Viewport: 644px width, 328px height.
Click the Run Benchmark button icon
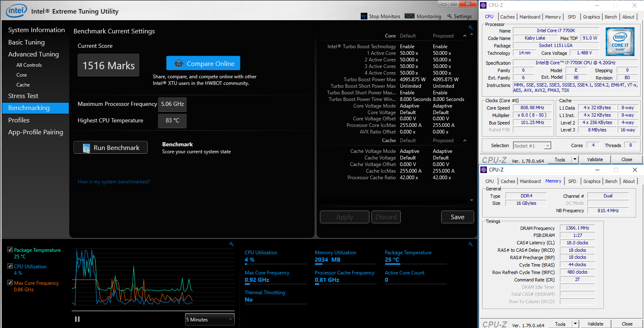[87, 148]
